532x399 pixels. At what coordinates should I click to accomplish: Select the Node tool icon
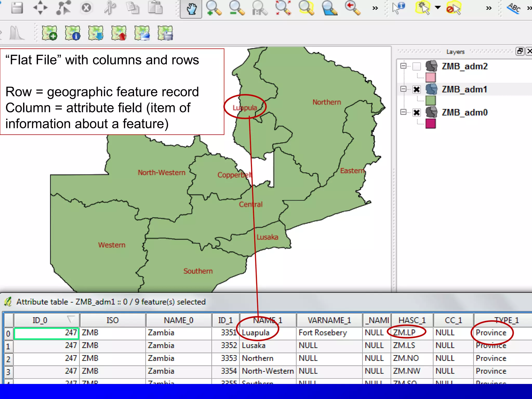(63, 8)
